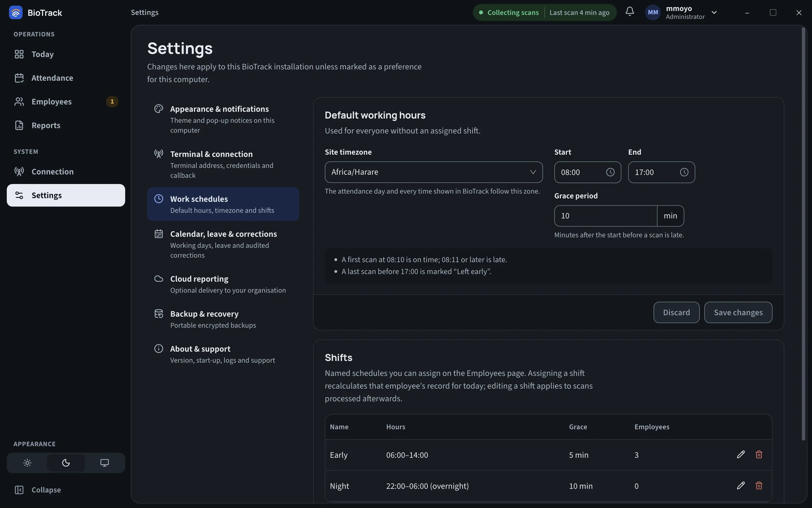Click the antenna icon beside Terminal & connection
Image resolution: width=812 pixels, height=508 pixels.
click(159, 154)
